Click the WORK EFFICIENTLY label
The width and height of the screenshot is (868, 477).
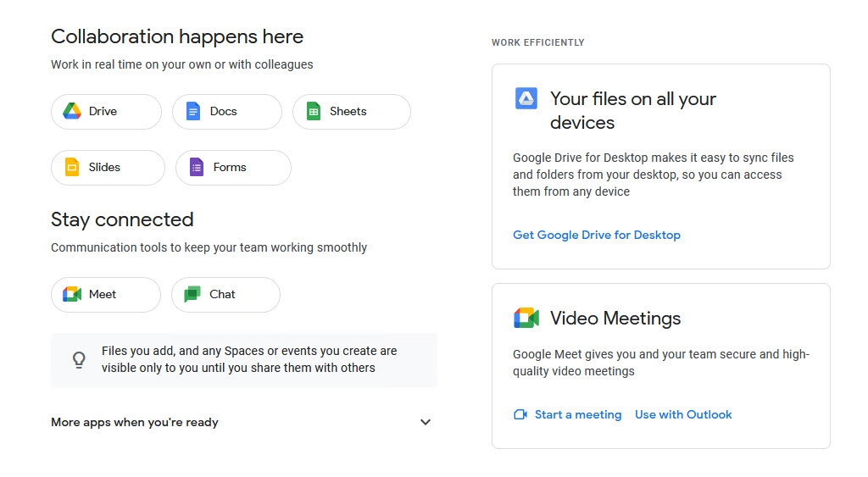pyautogui.click(x=538, y=42)
